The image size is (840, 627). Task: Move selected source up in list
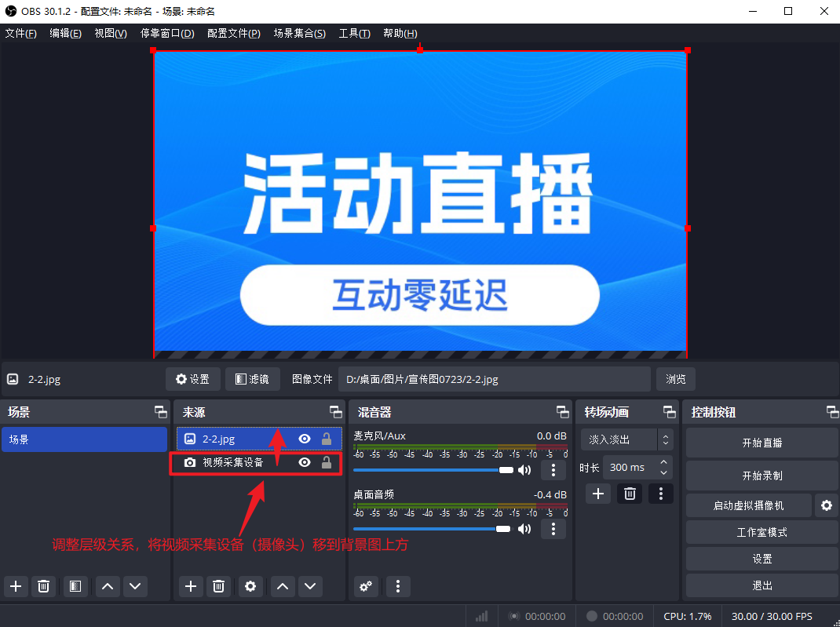click(283, 585)
